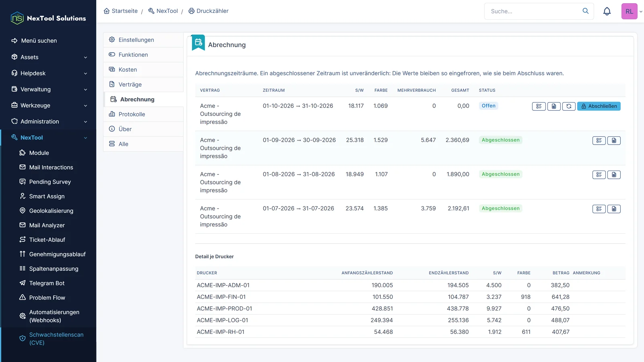Click the Offen status badge
This screenshot has height=362, width=644.
(489, 106)
